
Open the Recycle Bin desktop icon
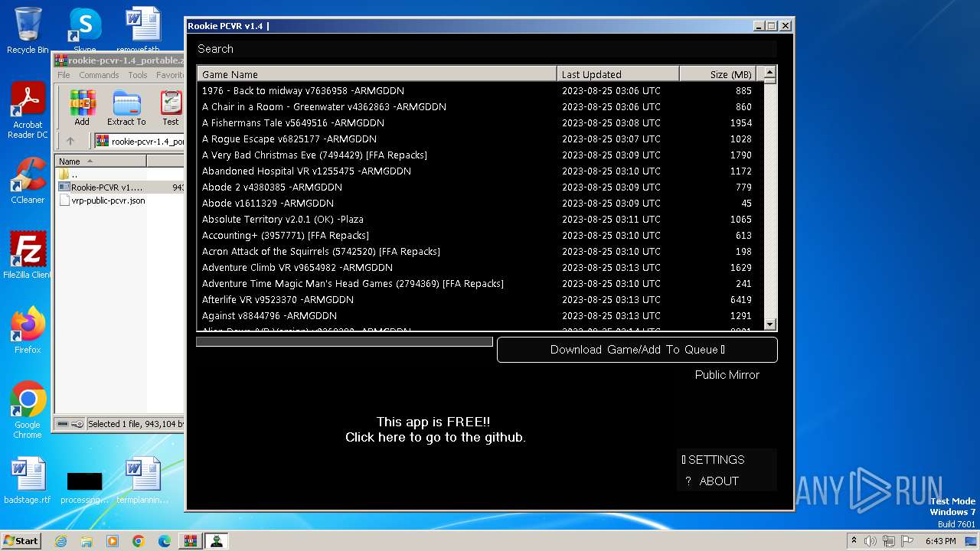28,31
